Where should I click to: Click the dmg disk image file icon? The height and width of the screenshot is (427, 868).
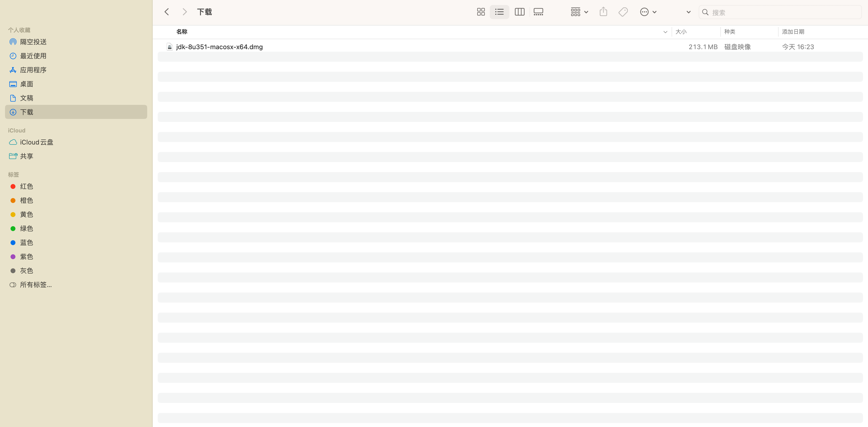coord(170,47)
